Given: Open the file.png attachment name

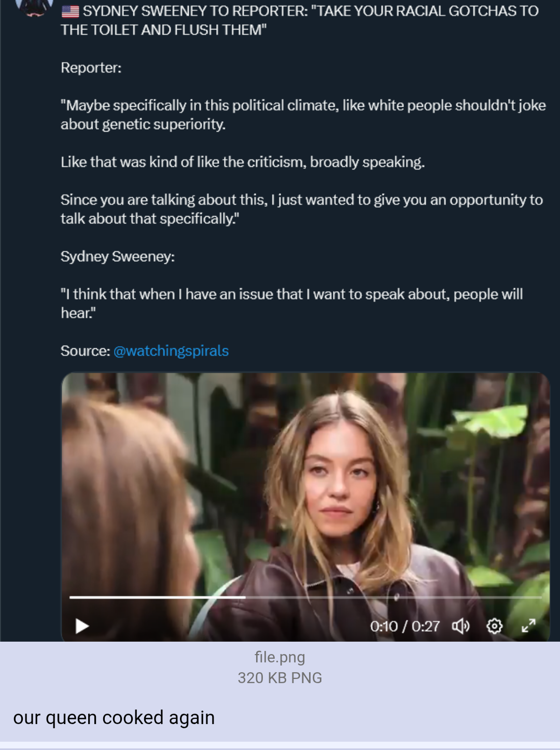Looking at the screenshot, I should tap(280, 657).
